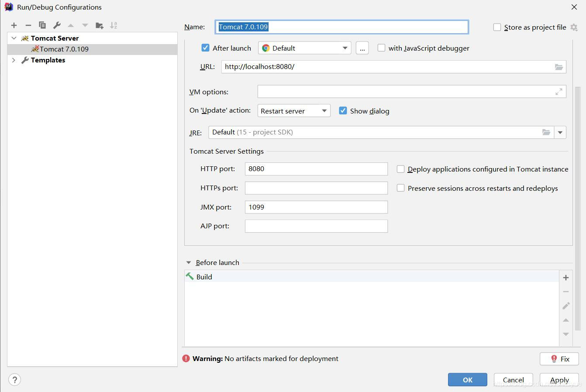The width and height of the screenshot is (586, 392).
Task: Open browser Default dropdown
Action: (x=305, y=48)
